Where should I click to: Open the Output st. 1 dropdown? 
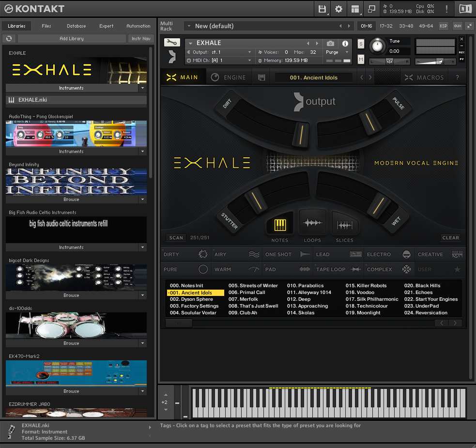[249, 52]
